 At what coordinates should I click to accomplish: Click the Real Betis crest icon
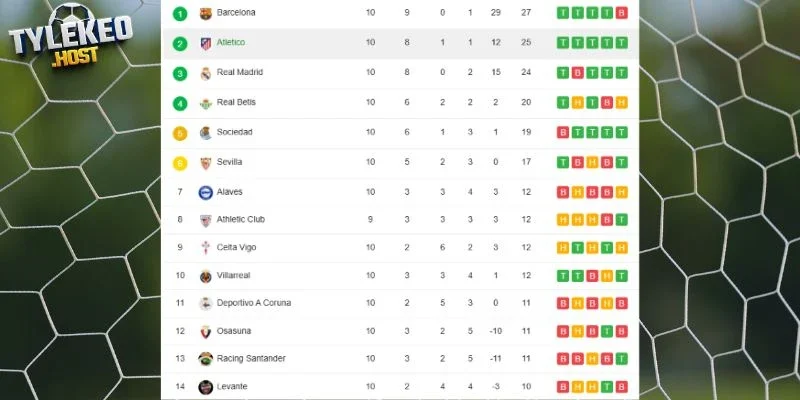(x=206, y=104)
